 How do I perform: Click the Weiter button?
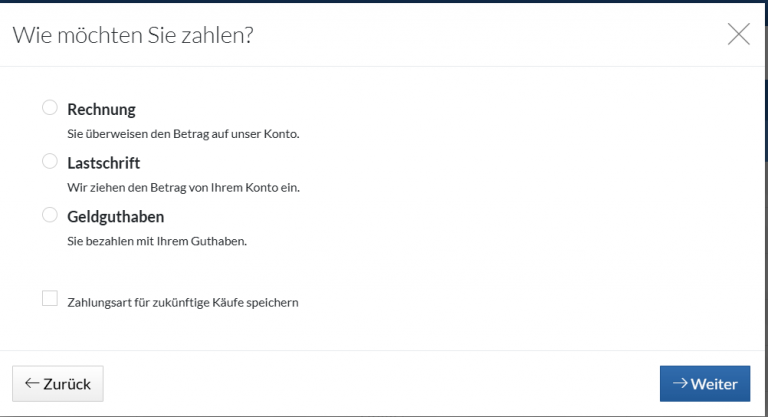[705, 384]
